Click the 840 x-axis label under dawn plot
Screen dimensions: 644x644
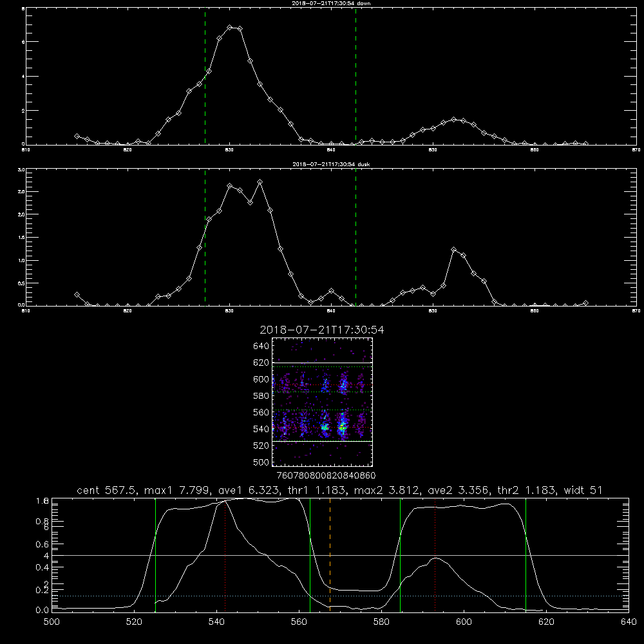point(331,150)
